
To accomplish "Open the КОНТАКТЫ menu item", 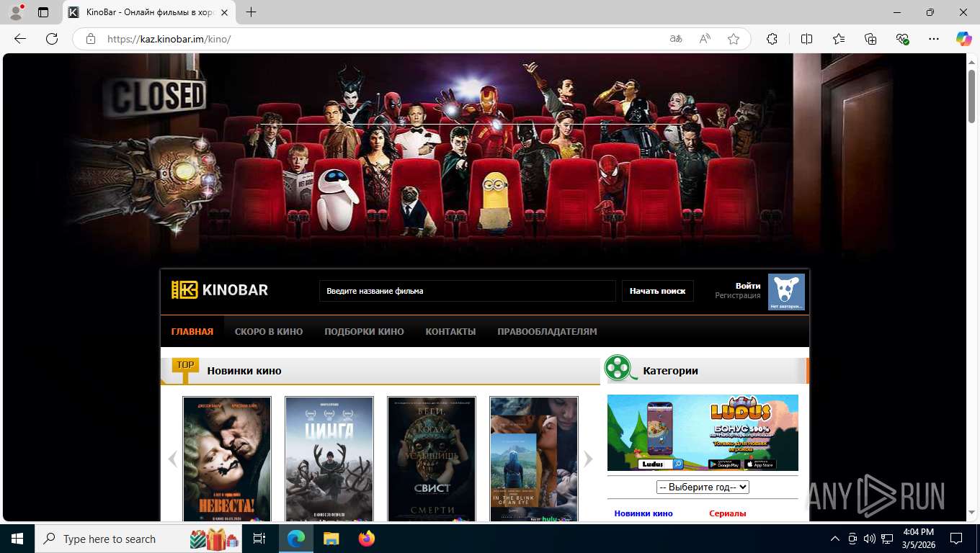I will point(450,332).
